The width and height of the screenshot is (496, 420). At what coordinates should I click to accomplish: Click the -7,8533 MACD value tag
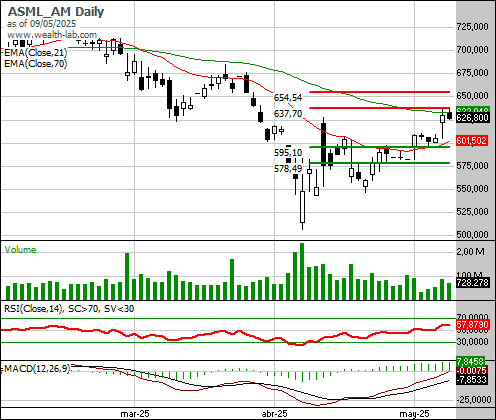(471, 380)
